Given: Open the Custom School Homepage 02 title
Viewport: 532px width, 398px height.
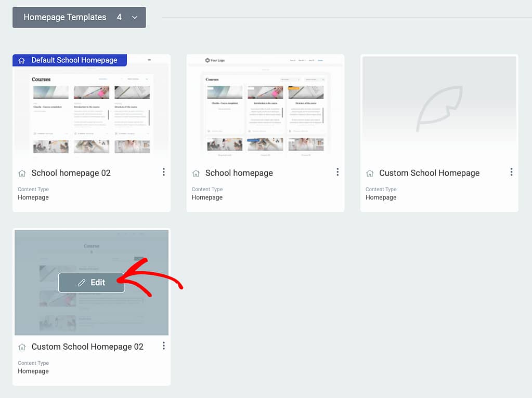Looking at the screenshot, I should [87, 347].
